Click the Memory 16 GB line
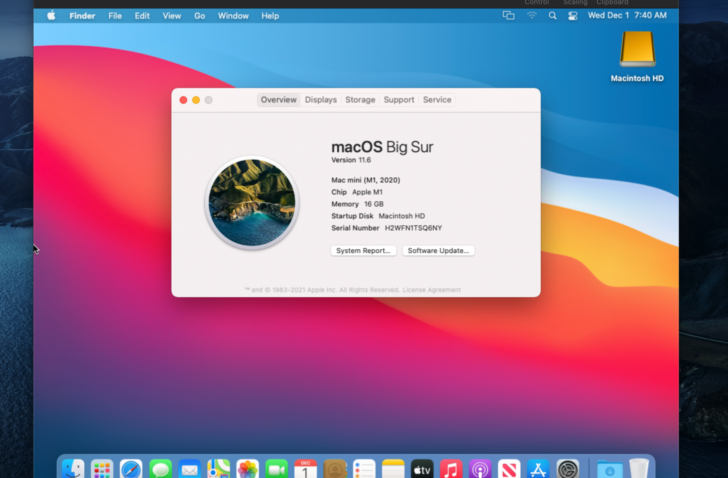Screen dimensions: 728x478 click(x=357, y=204)
